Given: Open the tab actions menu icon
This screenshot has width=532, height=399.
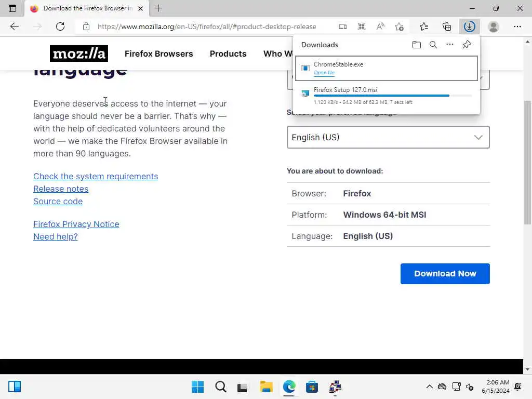Looking at the screenshot, I should pyautogui.click(x=12, y=8).
